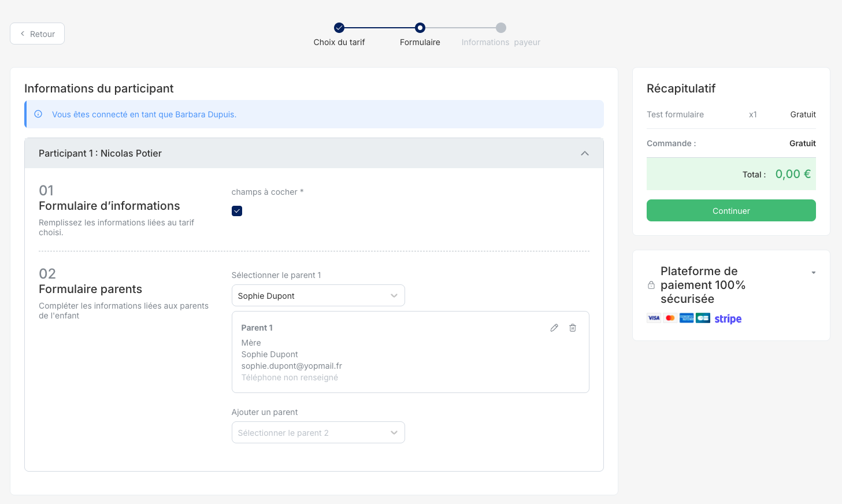Click the Visa card icon
Image resolution: width=842 pixels, height=504 pixels.
[654, 318]
